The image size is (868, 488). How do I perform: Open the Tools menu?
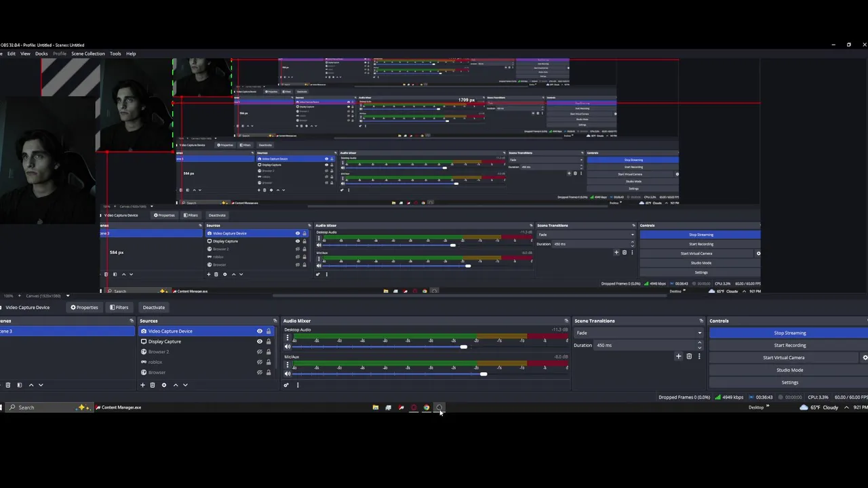point(115,54)
